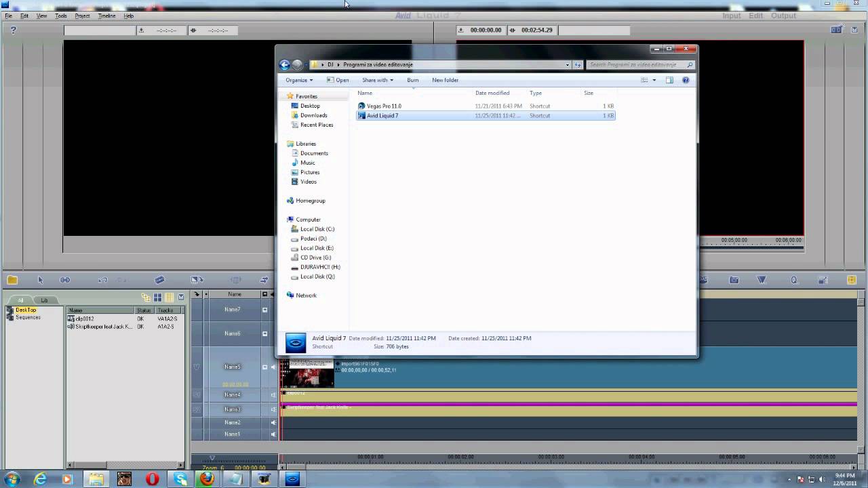Switch to the All tab in project browser
Viewport: 868px width, 488px height.
pyautogui.click(x=20, y=300)
